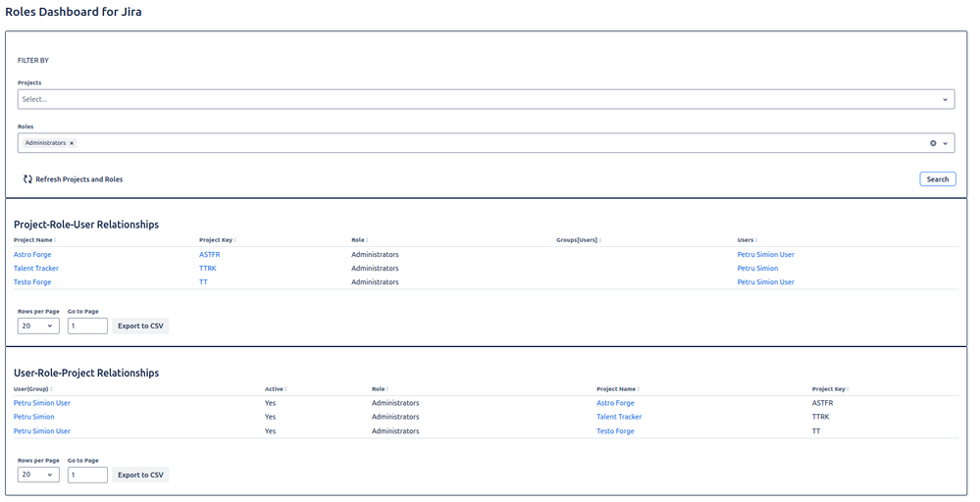
Task: Export the User-Role-Project table to CSV
Action: pos(140,476)
